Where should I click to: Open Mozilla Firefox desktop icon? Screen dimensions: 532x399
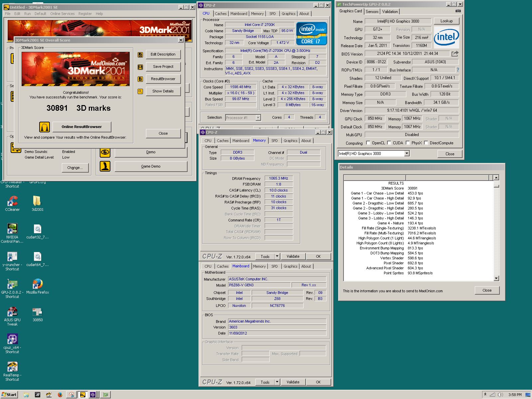(38, 287)
